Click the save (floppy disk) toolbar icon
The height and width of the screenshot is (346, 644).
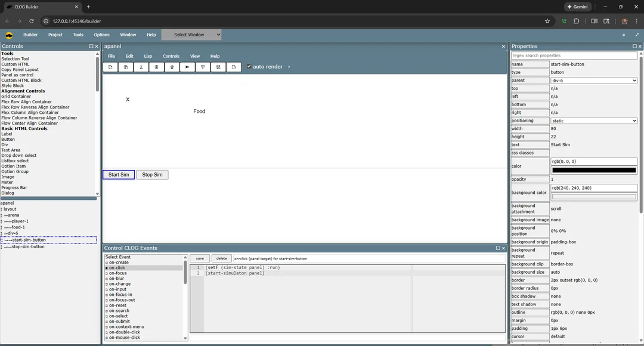coord(218,67)
